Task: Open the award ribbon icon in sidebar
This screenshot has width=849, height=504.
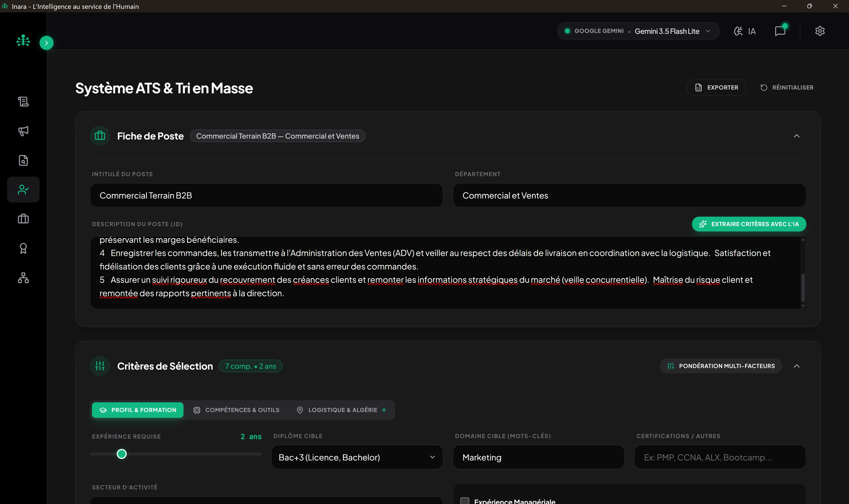Action: pyautogui.click(x=23, y=248)
